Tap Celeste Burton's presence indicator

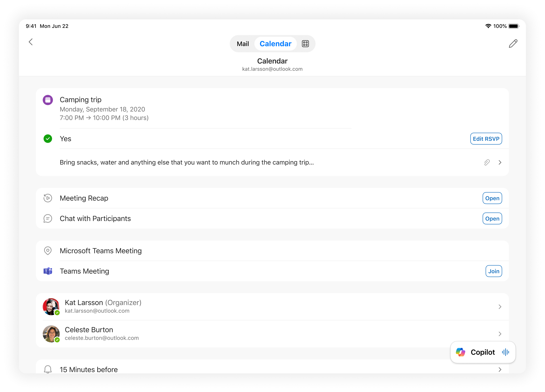pyautogui.click(x=57, y=340)
